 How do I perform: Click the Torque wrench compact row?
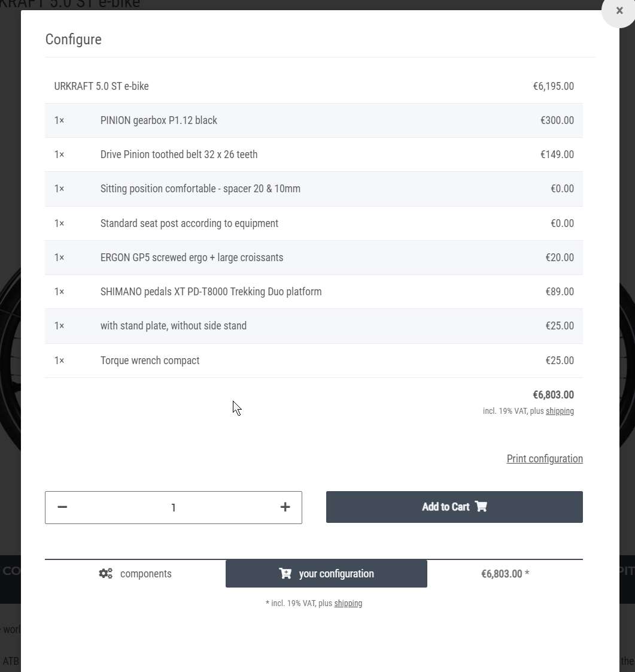[x=150, y=361]
